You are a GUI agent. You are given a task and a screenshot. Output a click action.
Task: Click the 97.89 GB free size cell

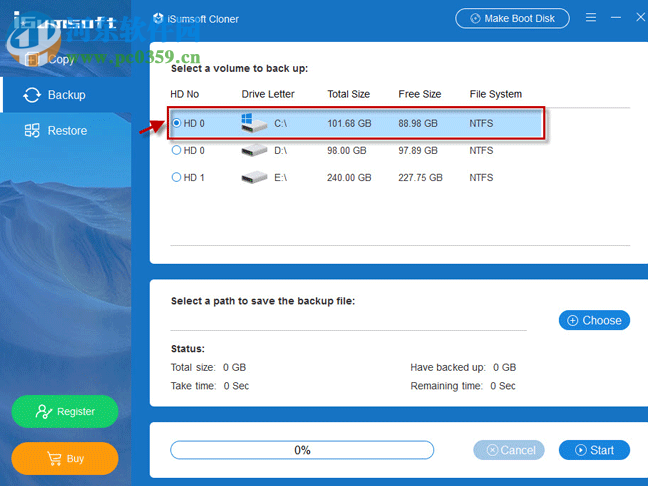tap(418, 150)
